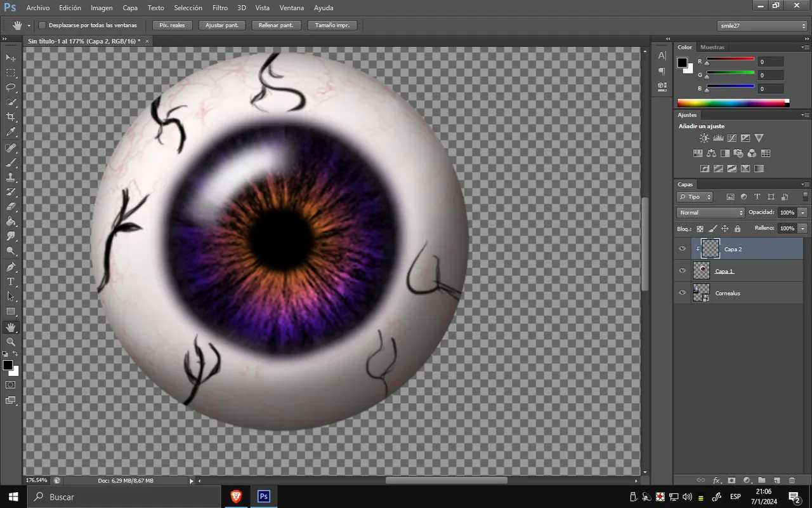Open the Relleno slider dropdown
Image resolution: width=812 pixels, height=508 pixels.
(x=803, y=228)
